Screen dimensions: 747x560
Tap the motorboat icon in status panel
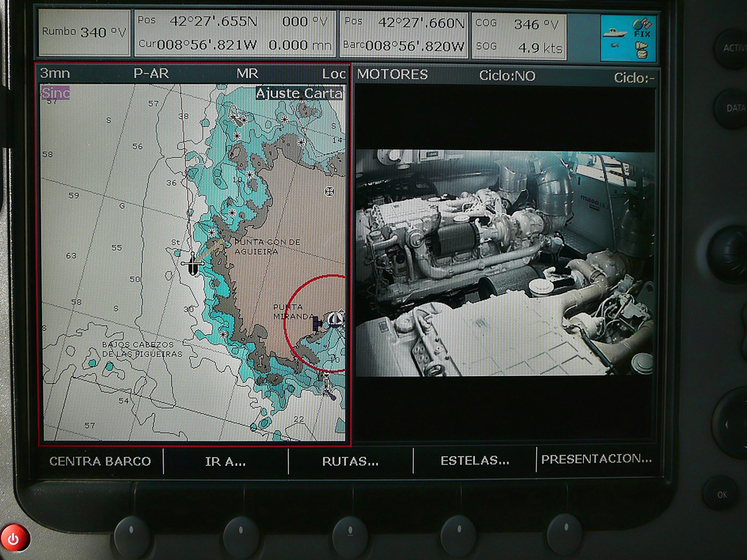[615, 32]
